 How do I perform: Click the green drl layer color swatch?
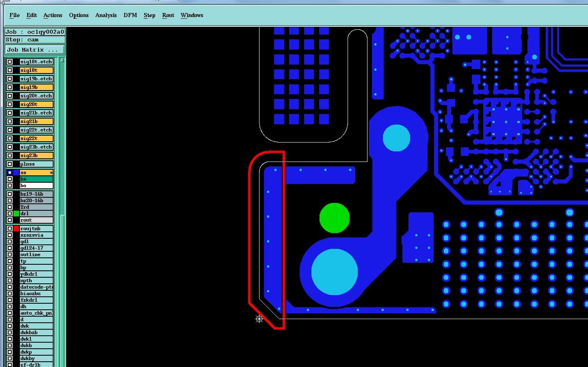16,214
